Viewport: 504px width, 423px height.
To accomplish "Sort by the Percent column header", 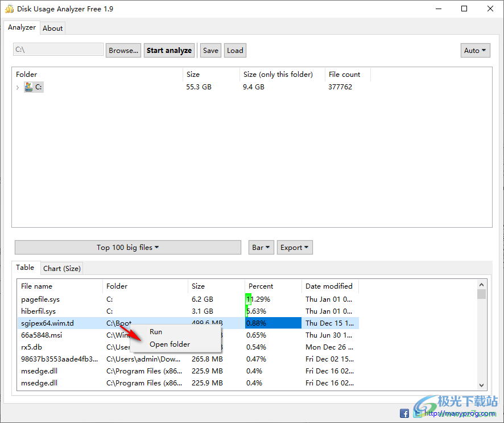I will (x=273, y=286).
